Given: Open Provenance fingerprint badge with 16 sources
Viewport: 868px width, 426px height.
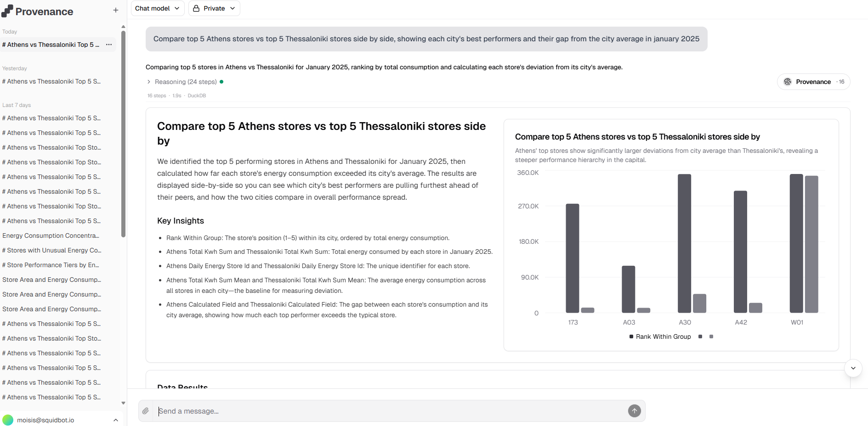Looking at the screenshot, I should click(813, 82).
